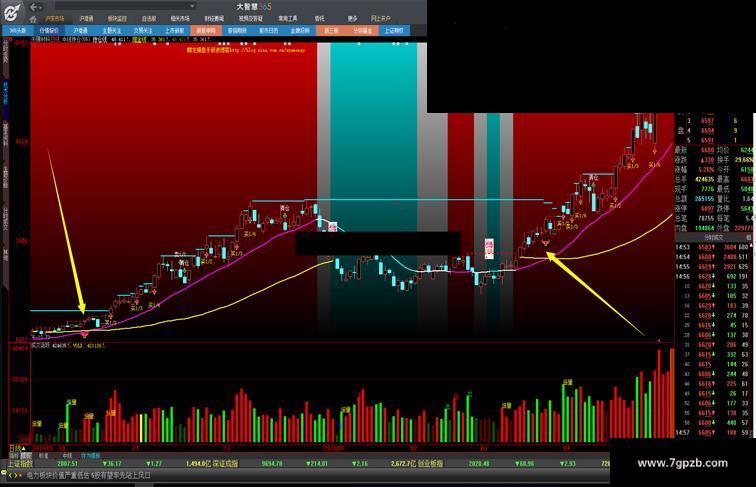Click the 创业板指 index label

click(430, 464)
